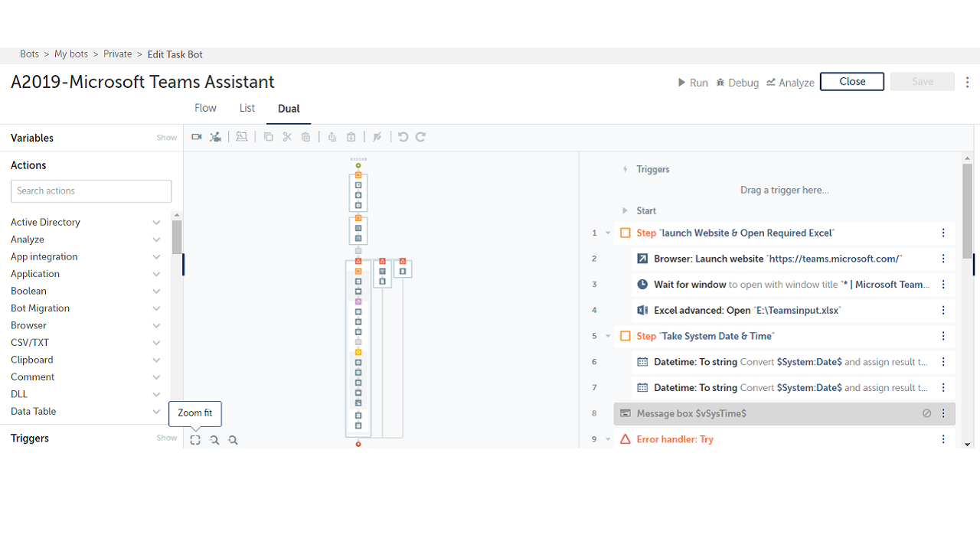Switch to the List view tab
980x551 pixels.
point(247,108)
